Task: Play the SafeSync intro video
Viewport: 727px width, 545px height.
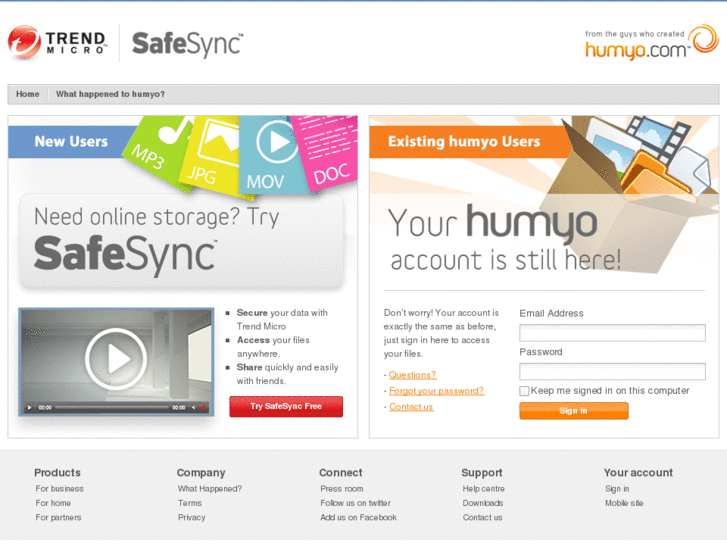Action: click(x=116, y=359)
